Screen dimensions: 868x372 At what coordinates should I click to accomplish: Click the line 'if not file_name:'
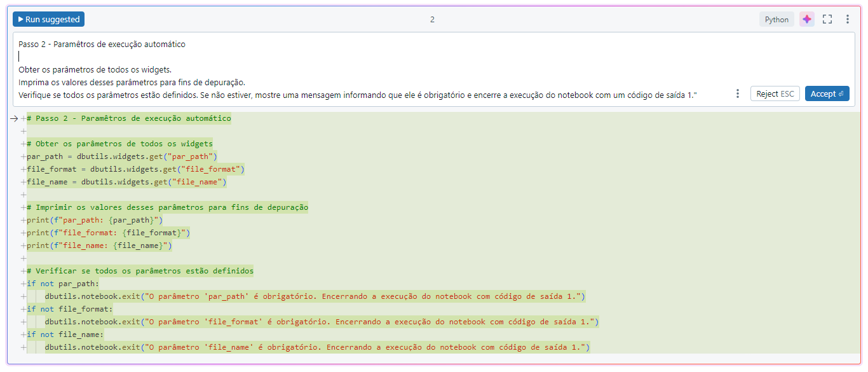click(65, 334)
